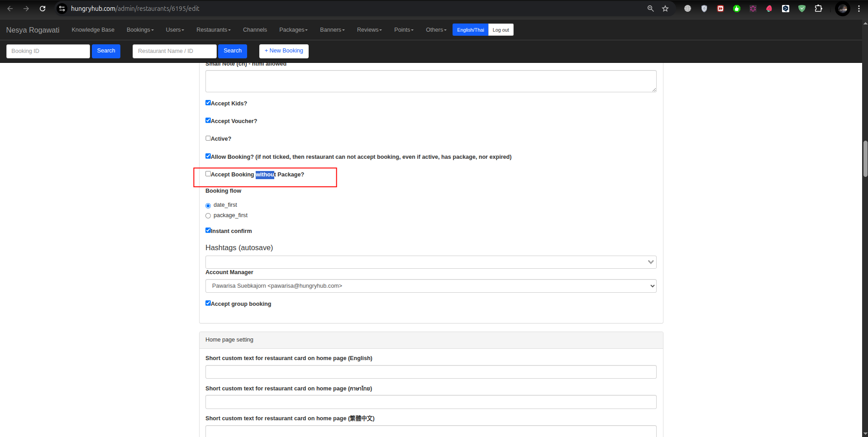Click the Booking ID input field
The image size is (868, 437).
click(48, 51)
